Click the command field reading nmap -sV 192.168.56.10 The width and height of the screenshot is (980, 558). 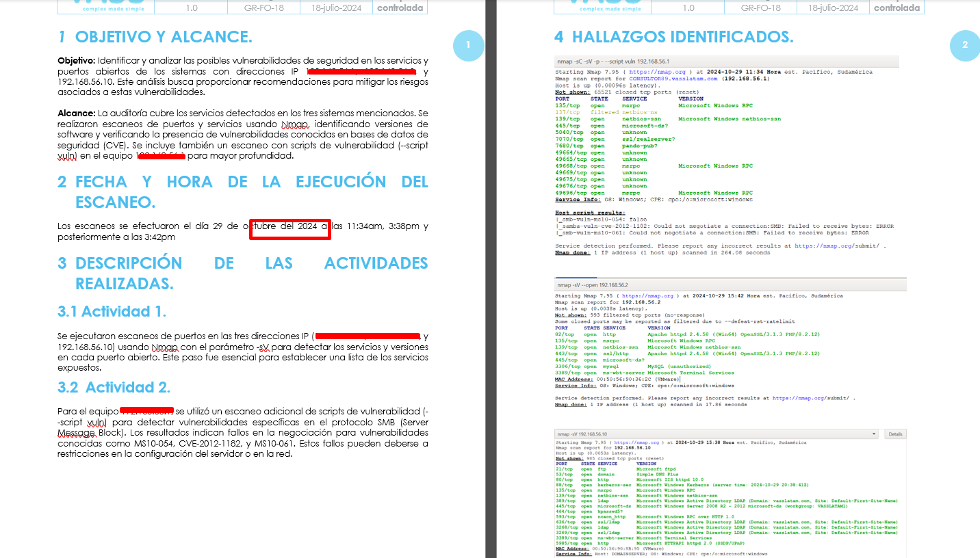[717, 434]
